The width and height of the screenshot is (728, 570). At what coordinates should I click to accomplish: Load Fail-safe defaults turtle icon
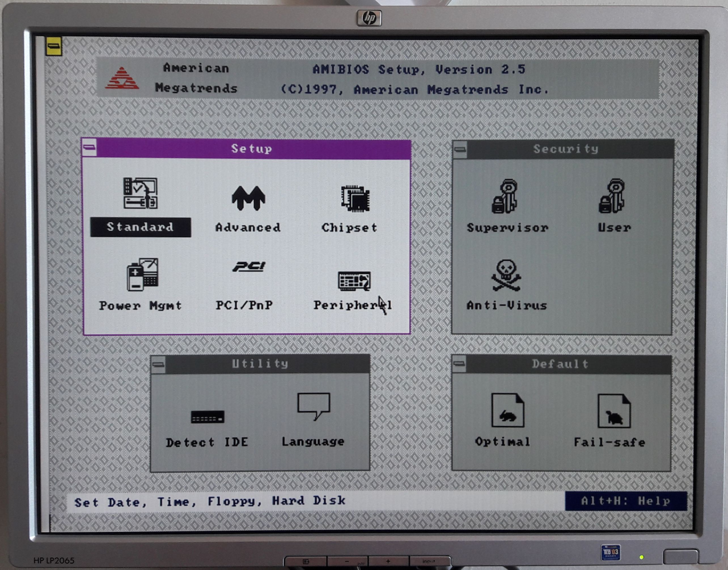[x=614, y=411]
